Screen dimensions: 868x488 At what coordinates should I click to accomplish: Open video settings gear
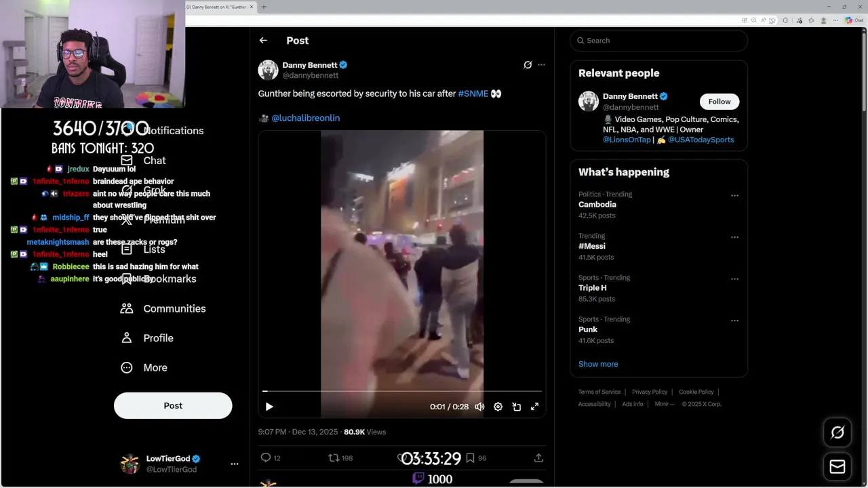(x=498, y=407)
